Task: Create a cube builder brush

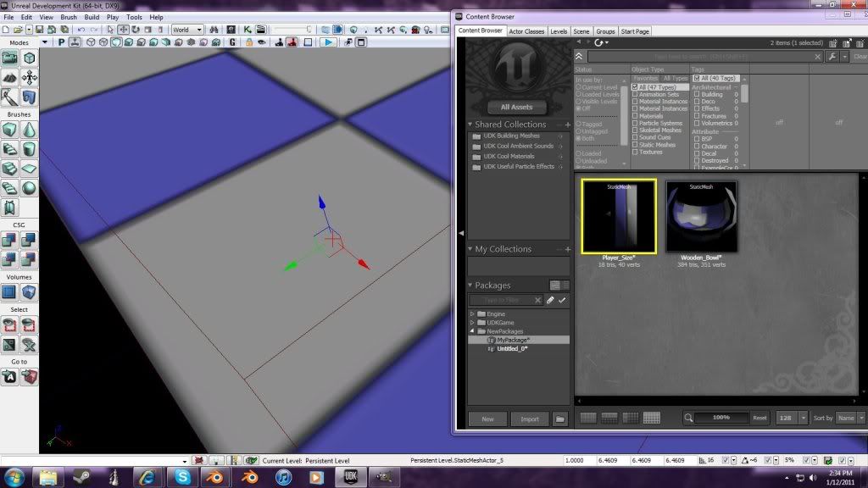Action: pos(9,130)
